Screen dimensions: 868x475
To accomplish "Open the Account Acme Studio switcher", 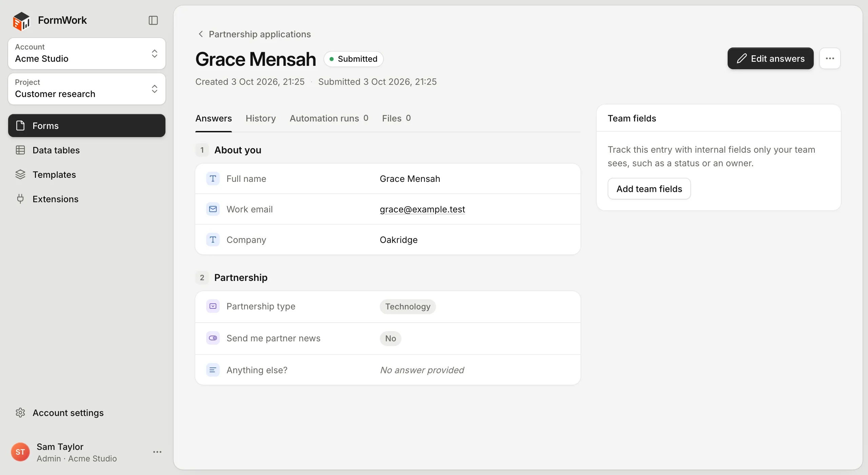I will point(87,53).
